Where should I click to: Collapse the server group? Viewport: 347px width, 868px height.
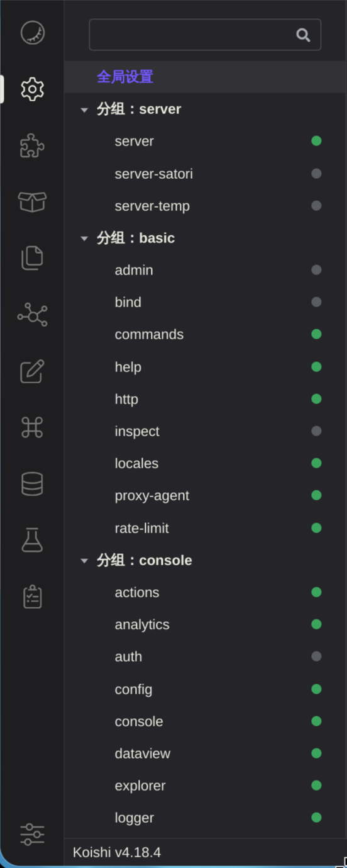pos(84,110)
